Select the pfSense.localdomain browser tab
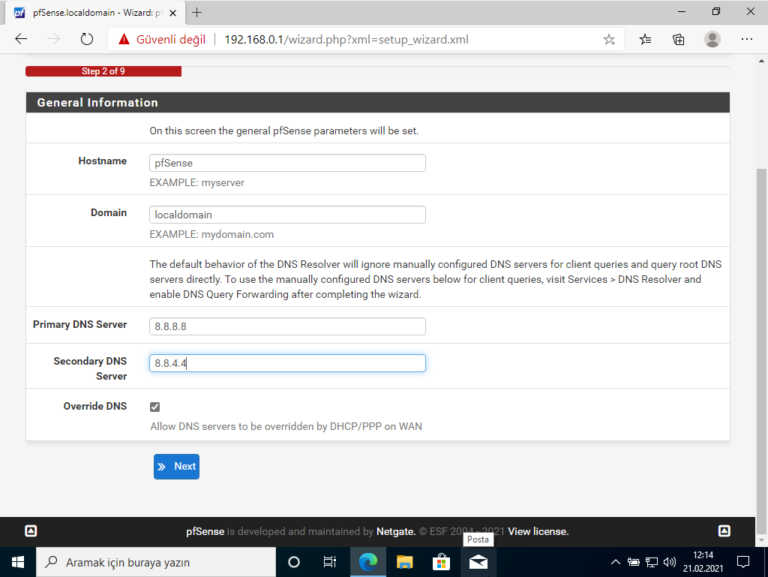768x577 pixels. [95, 12]
